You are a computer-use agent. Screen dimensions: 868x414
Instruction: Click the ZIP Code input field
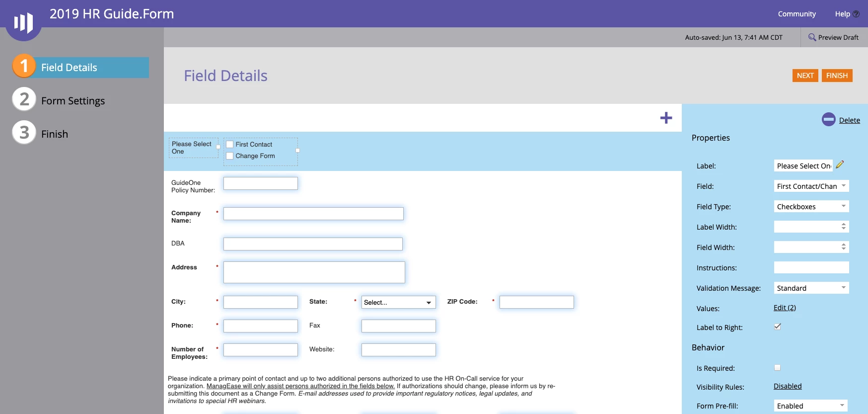537,302
